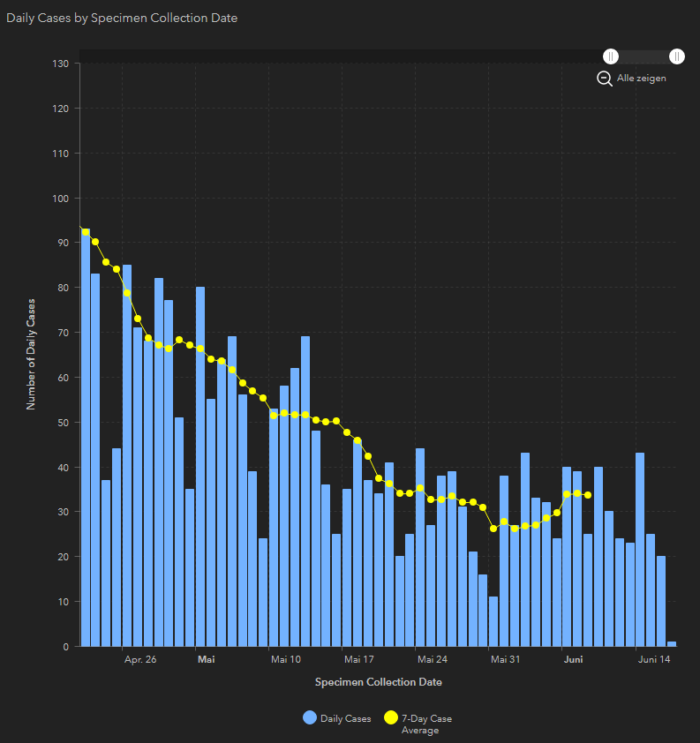Click the "Specimen Collection Date" axis title
Screen dimensions: 700x743
[x=379, y=682]
